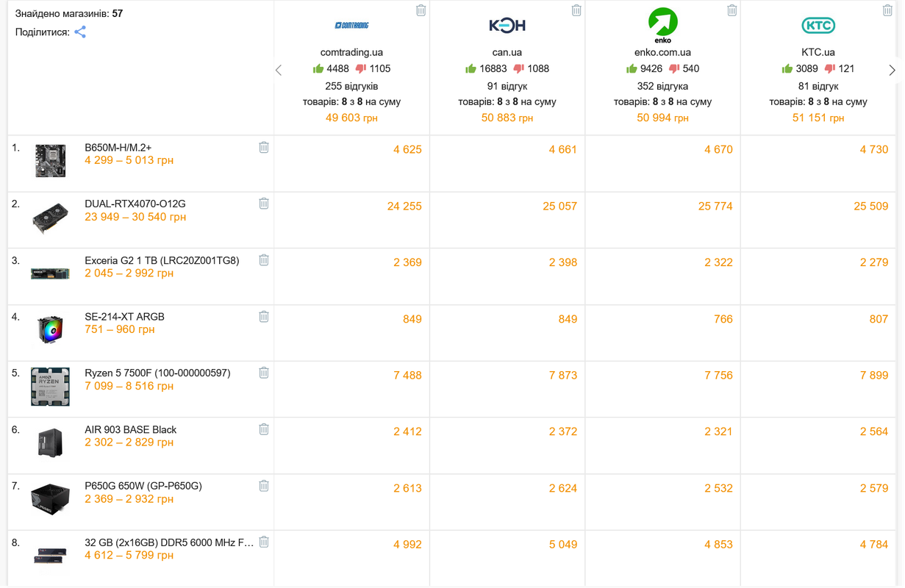Click the enko.com.ua green arrow logo
905x588 pixels.
click(662, 24)
